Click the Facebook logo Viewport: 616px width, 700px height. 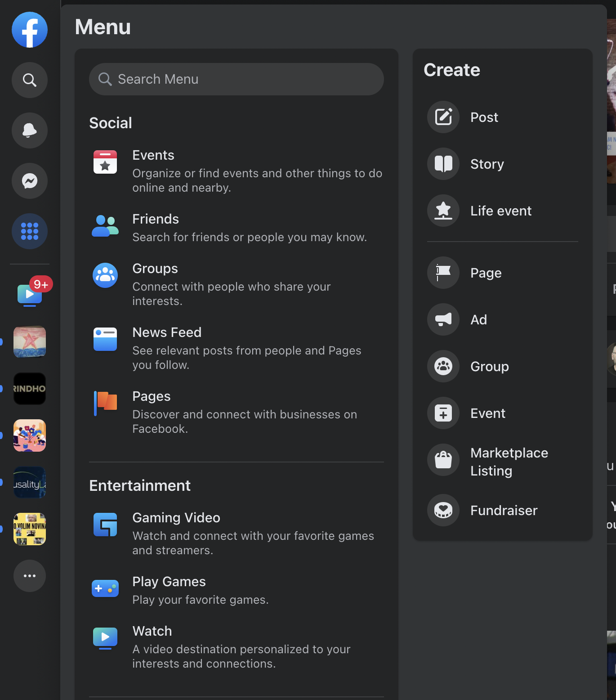[29, 30]
